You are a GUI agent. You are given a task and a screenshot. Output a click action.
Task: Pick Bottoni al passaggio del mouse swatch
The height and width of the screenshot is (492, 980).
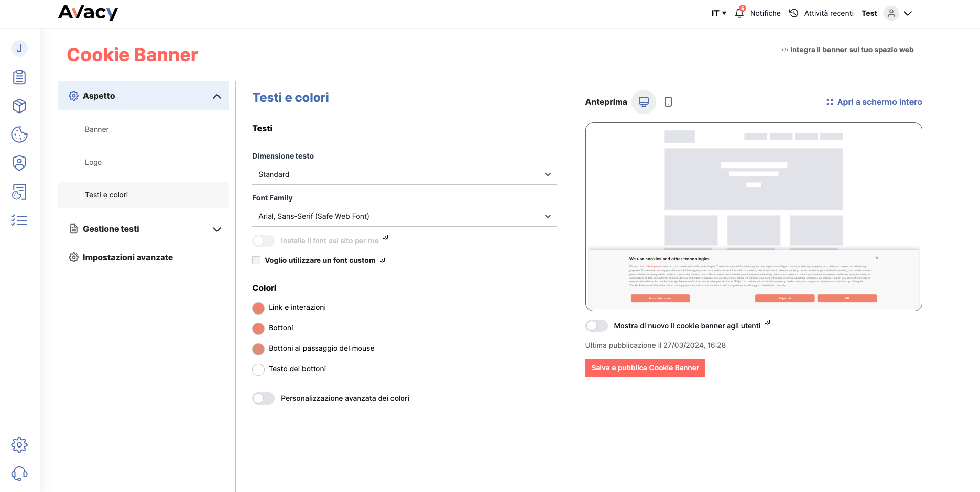click(258, 349)
